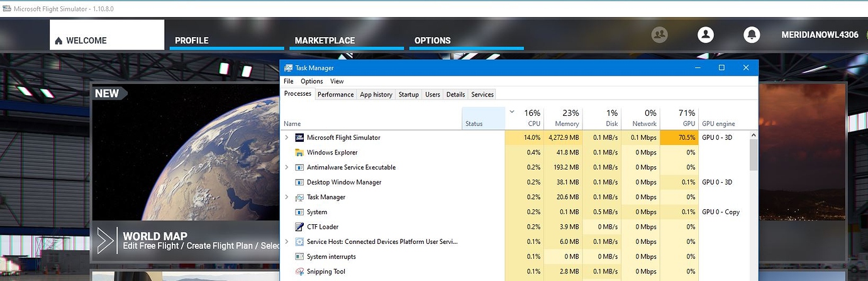Sort by the GPU column header
This screenshot has width=868, height=281.
tap(679, 118)
